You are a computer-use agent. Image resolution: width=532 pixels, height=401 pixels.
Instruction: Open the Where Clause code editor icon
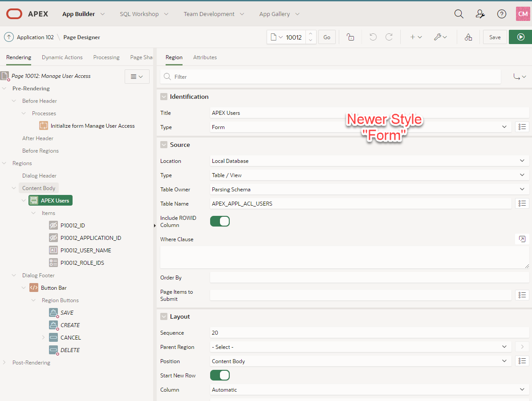[x=522, y=239]
